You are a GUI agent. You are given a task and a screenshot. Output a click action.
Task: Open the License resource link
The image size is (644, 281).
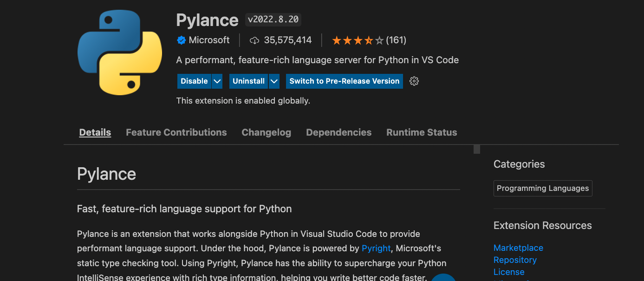pos(509,272)
